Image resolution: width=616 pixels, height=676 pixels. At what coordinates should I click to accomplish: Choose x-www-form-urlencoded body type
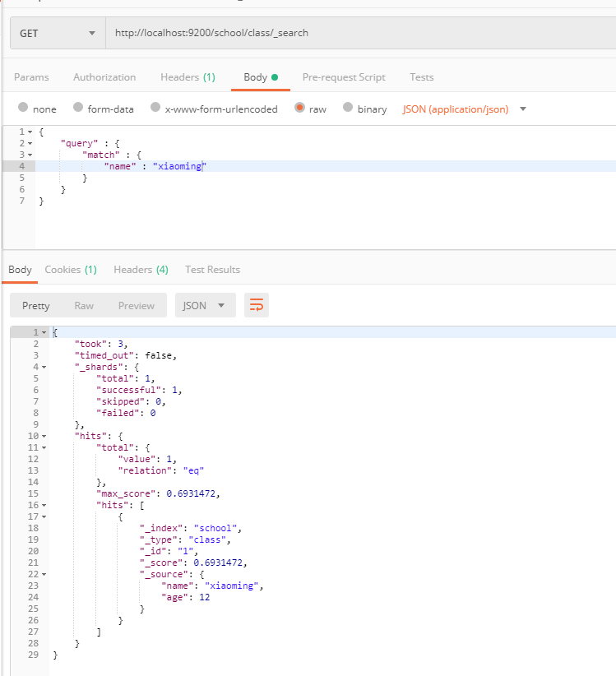pos(155,108)
